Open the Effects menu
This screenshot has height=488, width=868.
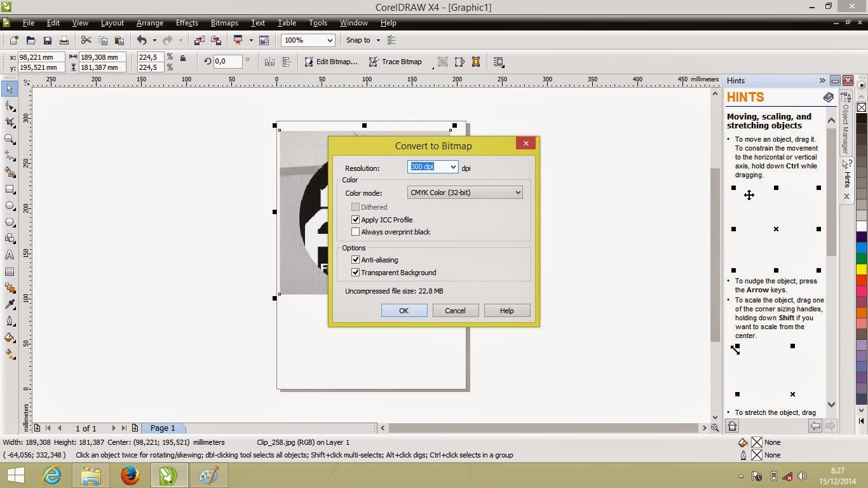[x=187, y=23]
